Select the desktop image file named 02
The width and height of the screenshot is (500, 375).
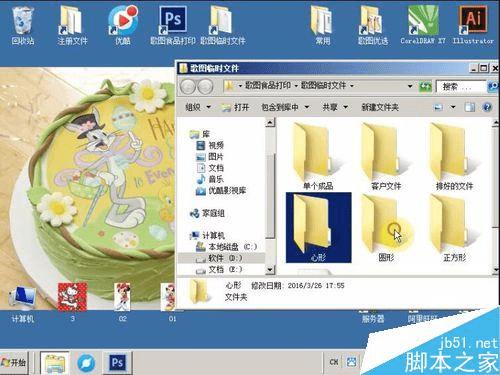click(122, 302)
